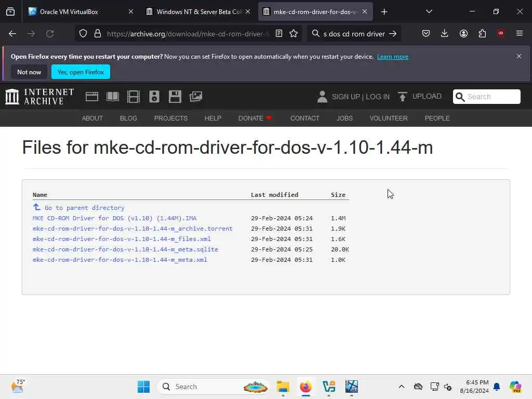Image resolution: width=532 pixels, height=399 pixels.
Task: Open Internet Archive web section icon
Action: pos(91,97)
